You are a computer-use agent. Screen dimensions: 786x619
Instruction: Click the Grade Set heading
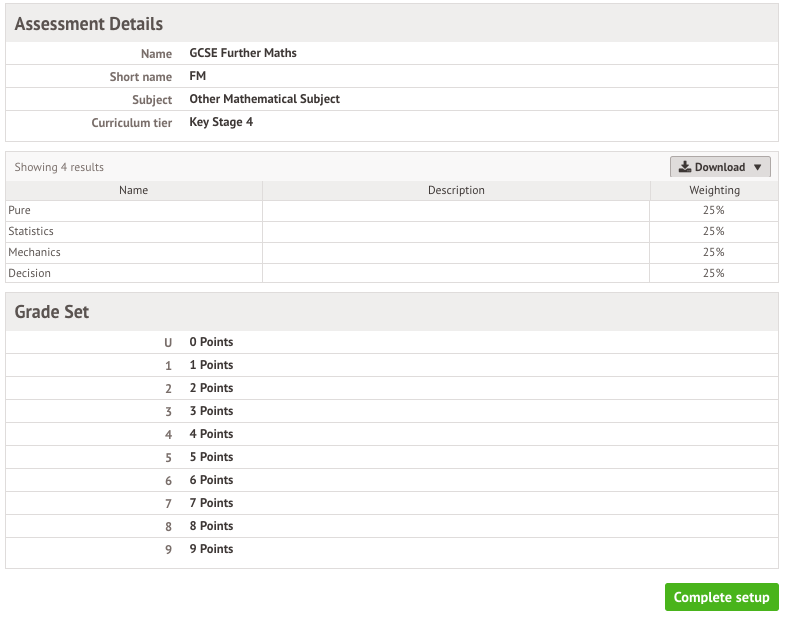[x=52, y=312]
